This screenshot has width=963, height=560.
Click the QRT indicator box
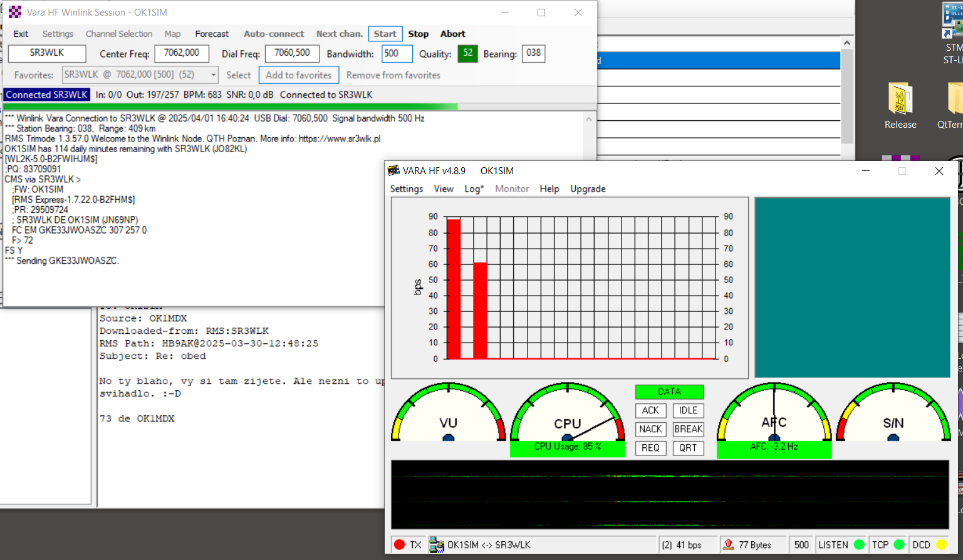[x=689, y=448]
